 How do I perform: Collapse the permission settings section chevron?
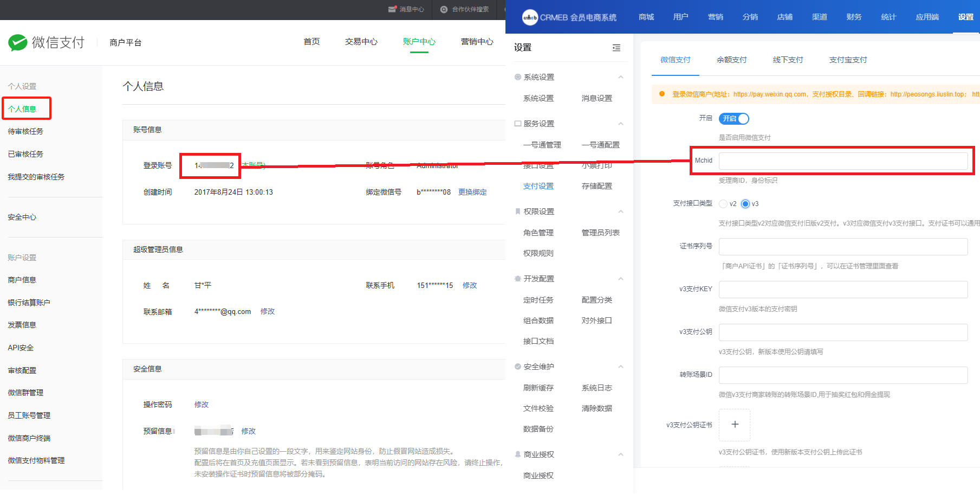[x=620, y=211]
